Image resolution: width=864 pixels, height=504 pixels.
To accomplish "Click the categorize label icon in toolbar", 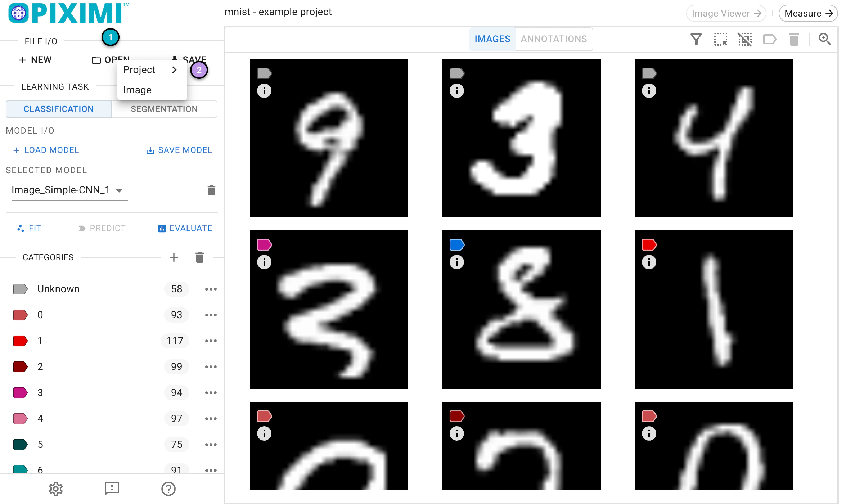I will click(770, 39).
